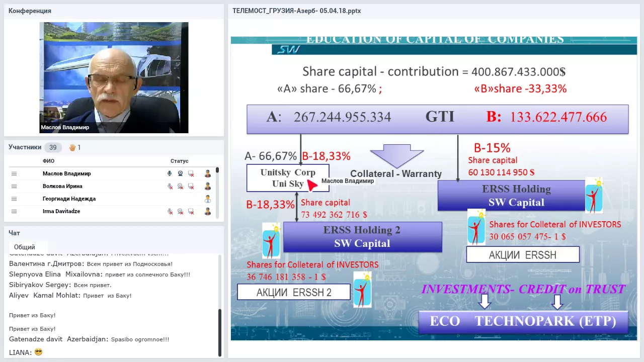Viewport: 644px width, 362px height.
Task: Click the ECO TECHNOPARK (ETP) box on the slide
Action: tap(523, 321)
